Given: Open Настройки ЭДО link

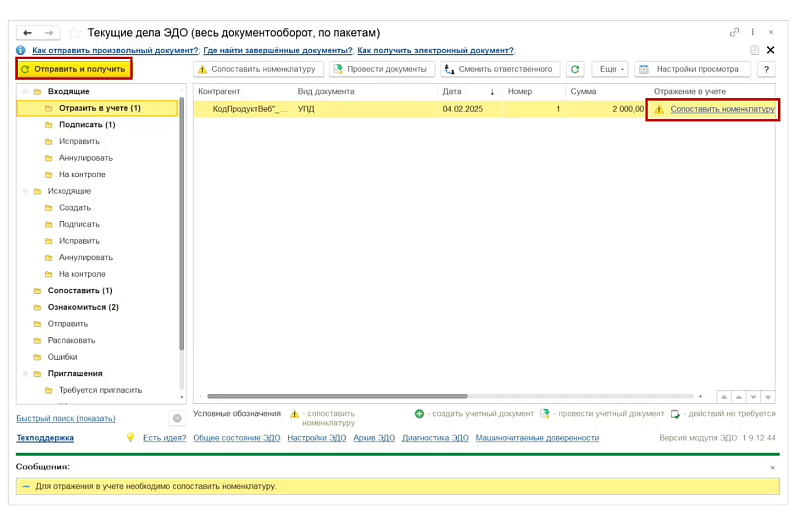Looking at the screenshot, I should pos(316,438).
